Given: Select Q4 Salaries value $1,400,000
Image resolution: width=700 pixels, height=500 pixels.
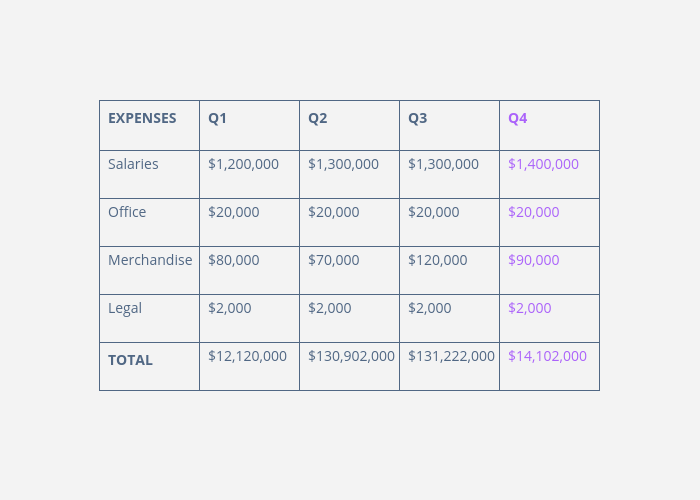Looking at the screenshot, I should (543, 164).
